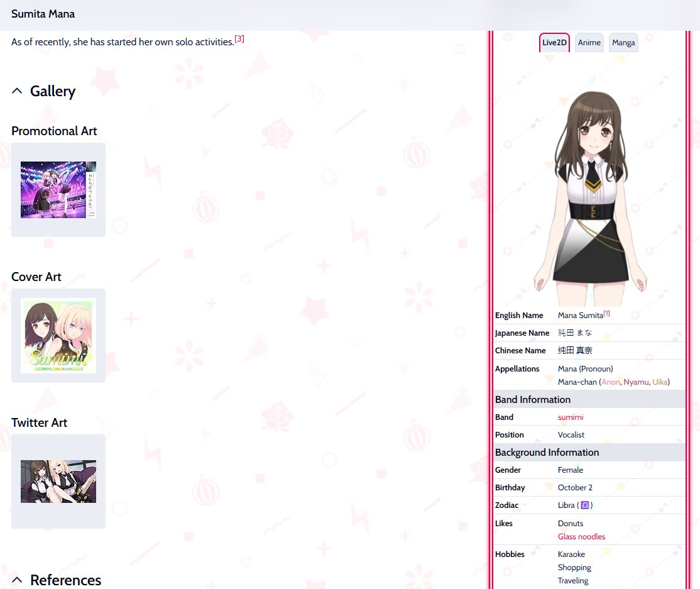The width and height of the screenshot is (700, 589).
Task: Collapse the References section chevron
Action: click(x=17, y=580)
